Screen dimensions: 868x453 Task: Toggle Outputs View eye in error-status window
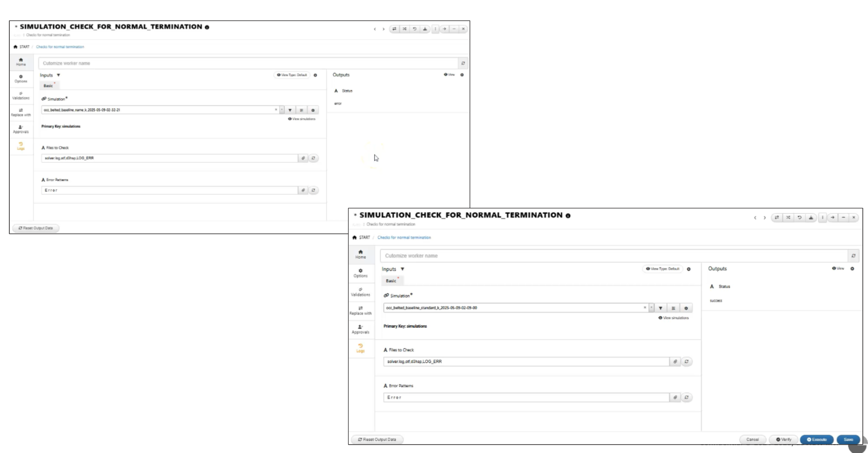[x=449, y=74]
